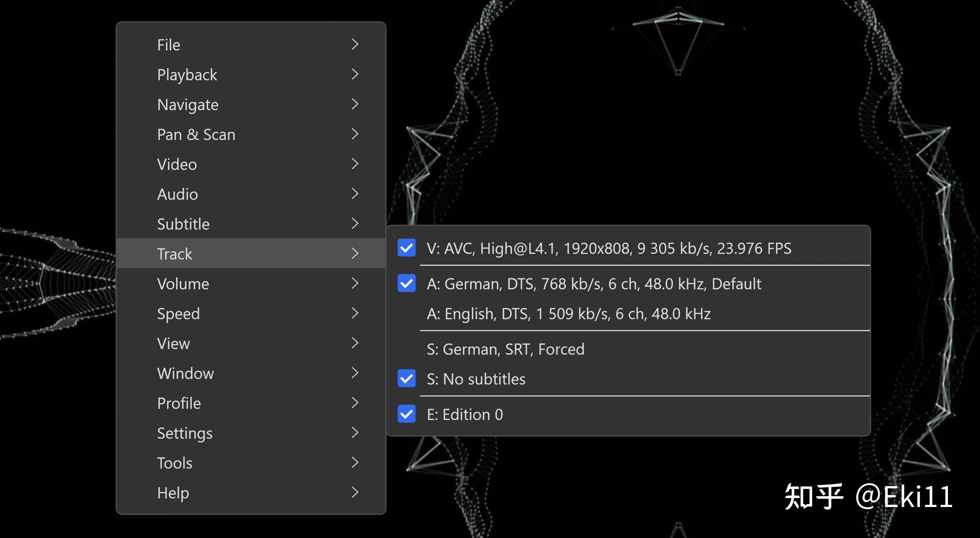Toggle the Edition 0 checkbox

click(x=406, y=414)
